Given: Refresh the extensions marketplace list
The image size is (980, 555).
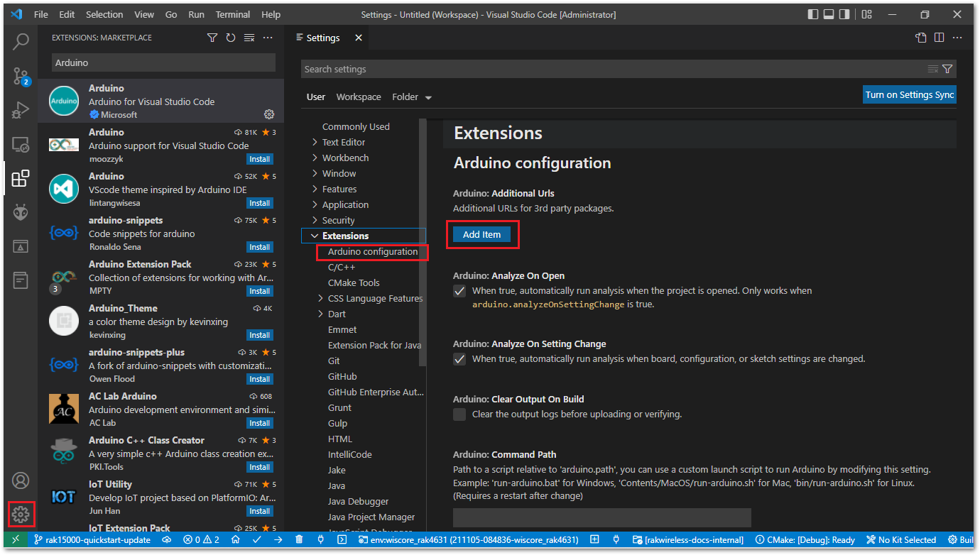Looking at the screenshot, I should coord(230,38).
